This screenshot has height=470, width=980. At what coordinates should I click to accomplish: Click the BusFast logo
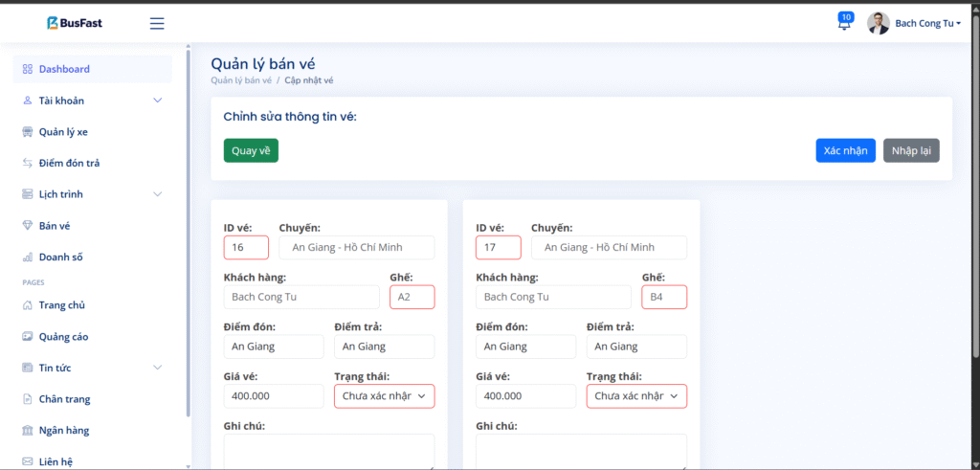(x=75, y=23)
